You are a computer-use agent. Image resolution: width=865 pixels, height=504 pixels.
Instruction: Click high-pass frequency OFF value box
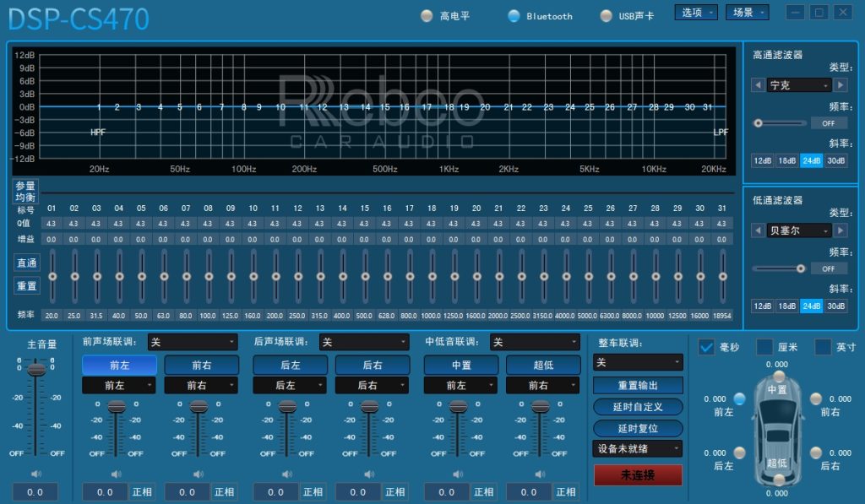[x=829, y=123]
